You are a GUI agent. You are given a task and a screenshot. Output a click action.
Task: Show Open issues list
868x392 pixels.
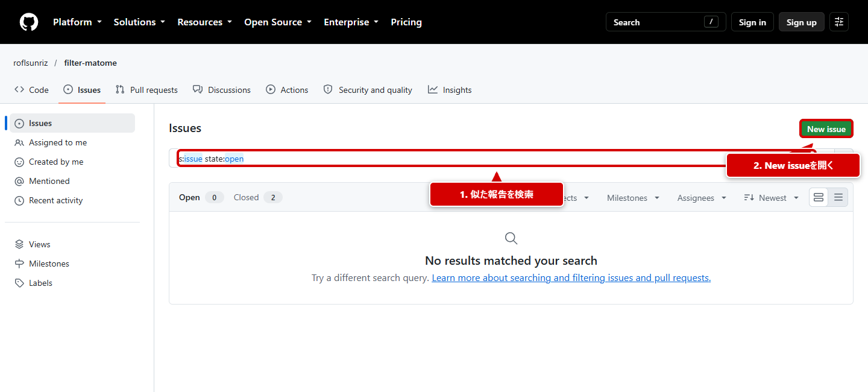201,197
